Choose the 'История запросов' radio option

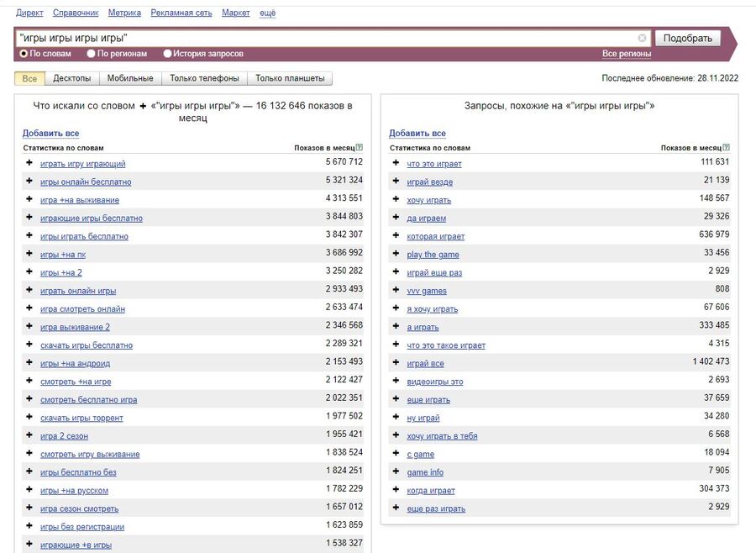point(167,54)
